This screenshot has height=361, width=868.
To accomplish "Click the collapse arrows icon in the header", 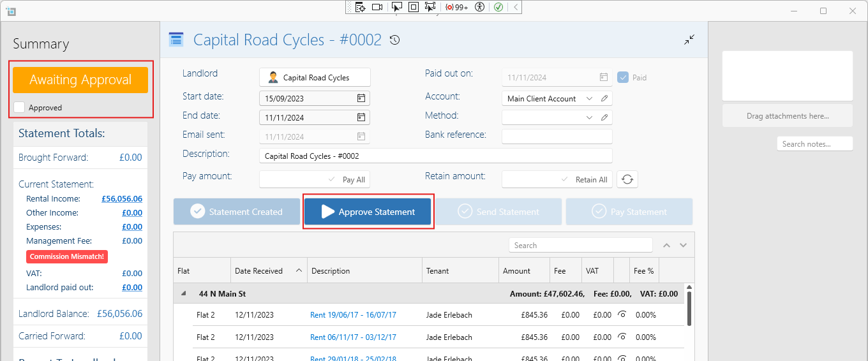I will (689, 40).
